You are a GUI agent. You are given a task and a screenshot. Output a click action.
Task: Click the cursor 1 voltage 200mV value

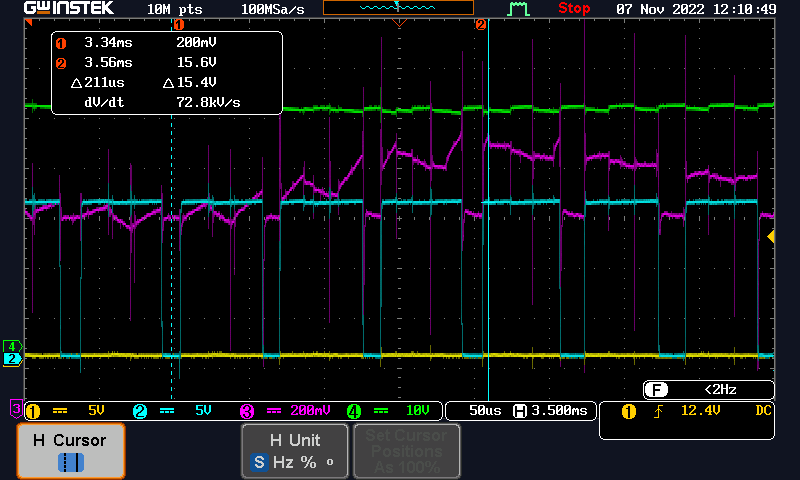[x=196, y=42]
